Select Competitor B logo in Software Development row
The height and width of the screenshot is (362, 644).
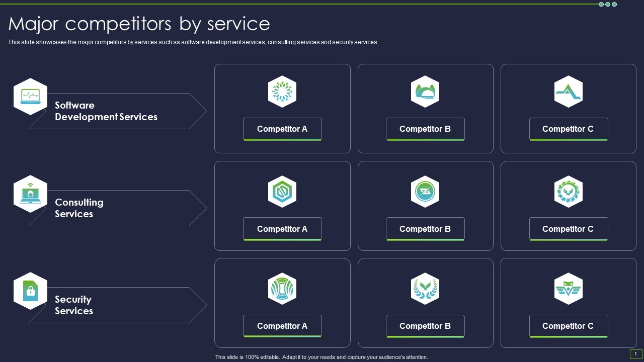coord(425,92)
